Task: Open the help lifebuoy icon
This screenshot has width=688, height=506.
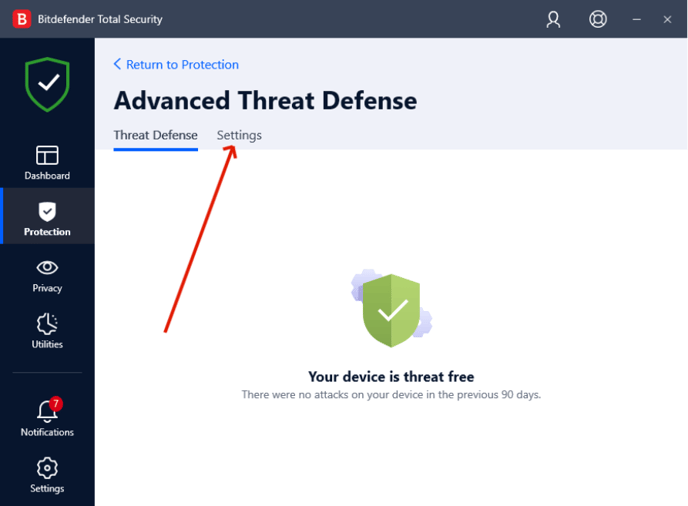Action: 598,19
